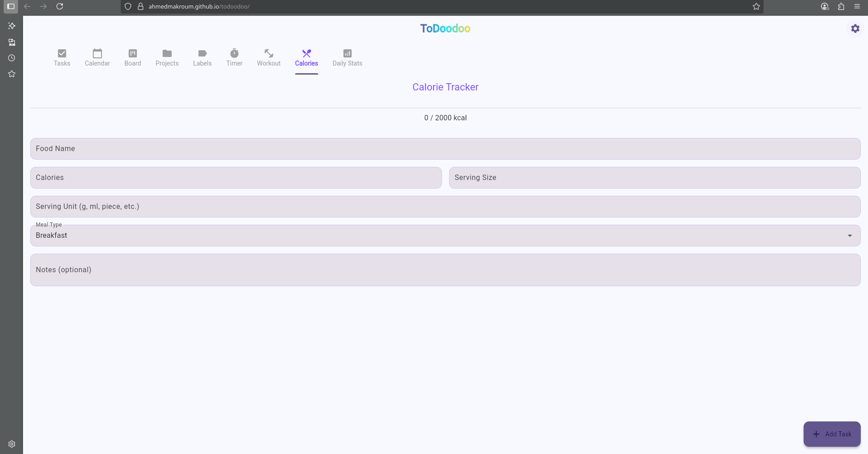Click the Add Task button

[x=832, y=434]
